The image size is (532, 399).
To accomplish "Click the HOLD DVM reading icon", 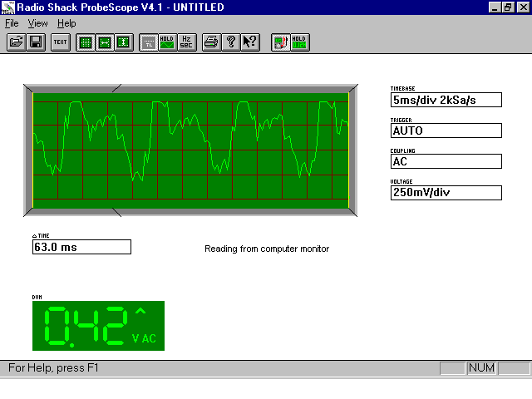I will coord(300,42).
